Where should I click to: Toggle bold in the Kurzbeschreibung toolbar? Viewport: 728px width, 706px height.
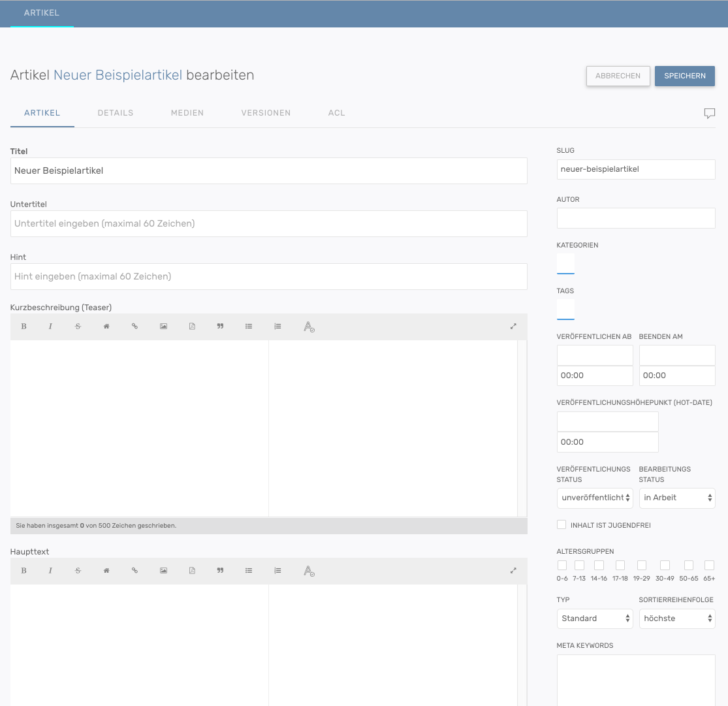tap(24, 327)
